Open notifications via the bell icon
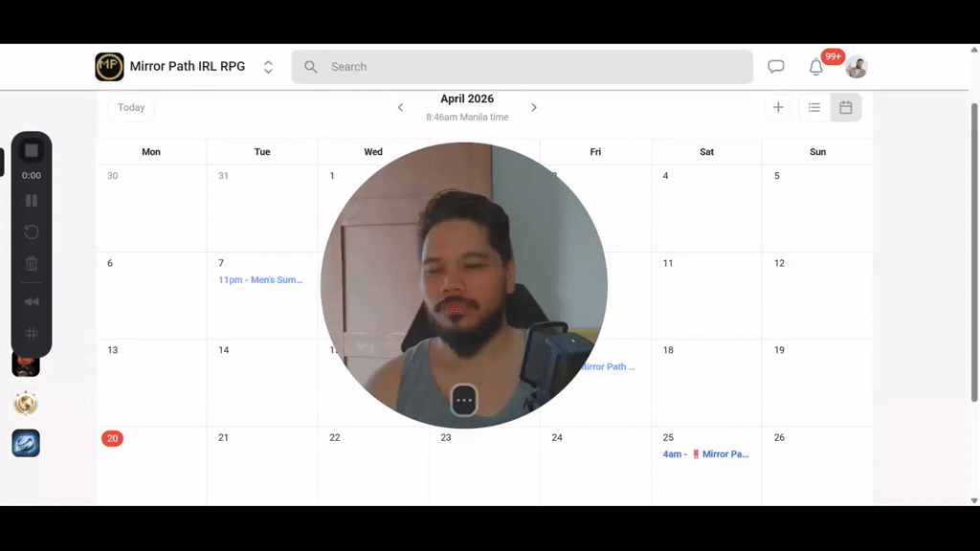This screenshot has width=980, height=551. [x=816, y=67]
